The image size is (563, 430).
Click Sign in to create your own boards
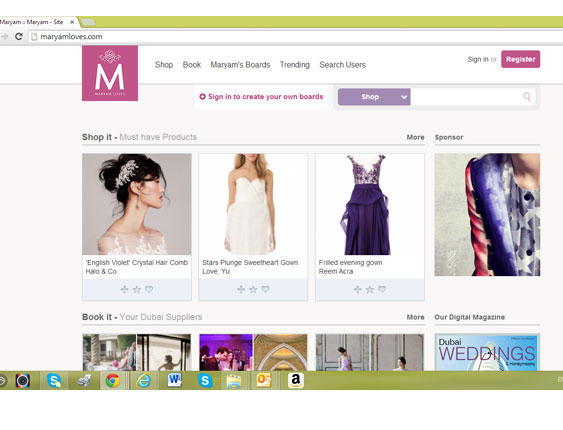coord(266,97)
